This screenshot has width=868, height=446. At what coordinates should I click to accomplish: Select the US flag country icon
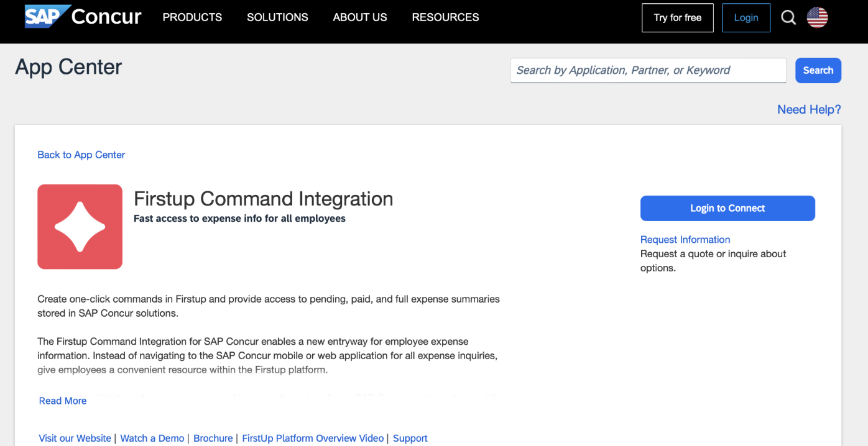click(817, 17)
